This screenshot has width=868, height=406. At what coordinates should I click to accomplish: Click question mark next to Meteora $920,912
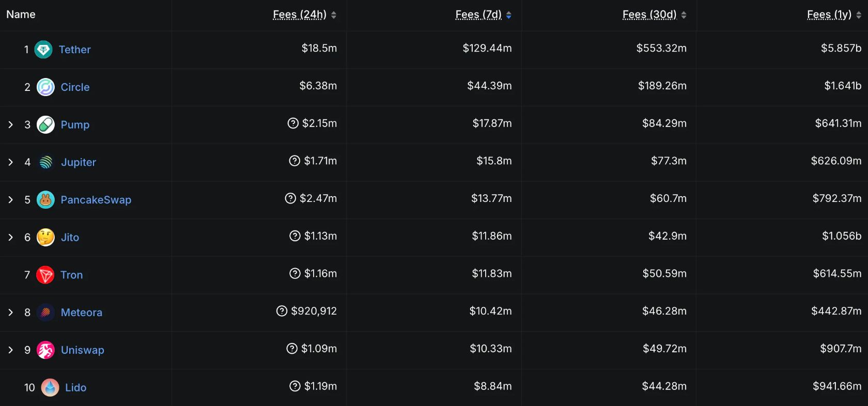coord(282,311)
